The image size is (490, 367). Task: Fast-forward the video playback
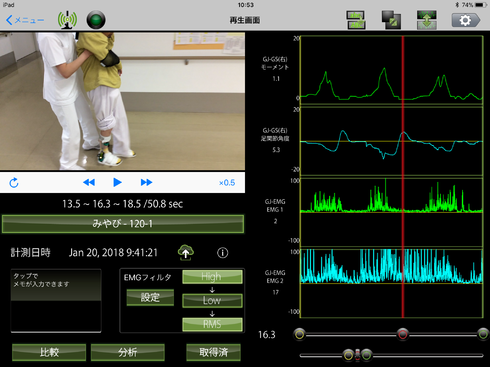146,182
